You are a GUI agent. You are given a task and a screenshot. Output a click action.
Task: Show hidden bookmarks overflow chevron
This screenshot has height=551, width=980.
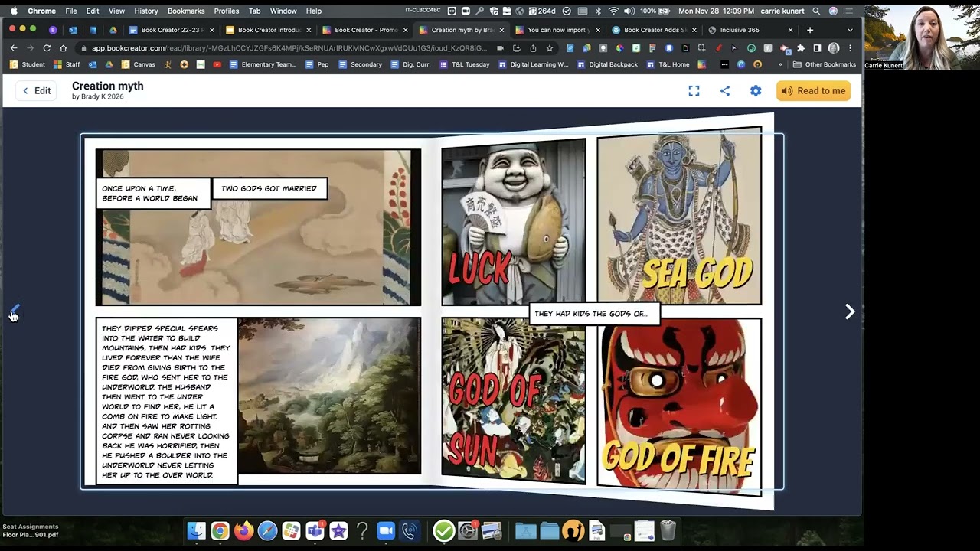coord(780,64)
